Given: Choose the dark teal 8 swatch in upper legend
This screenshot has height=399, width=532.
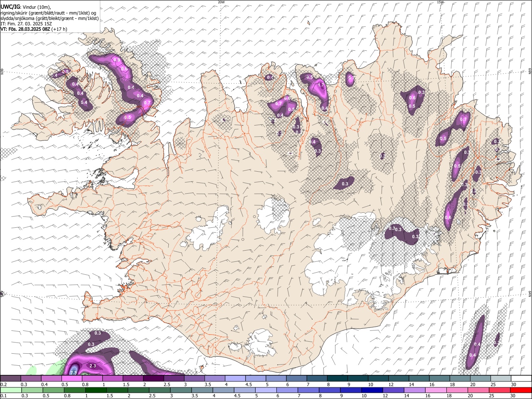Looking at the screenshot, I should point(337,379).
